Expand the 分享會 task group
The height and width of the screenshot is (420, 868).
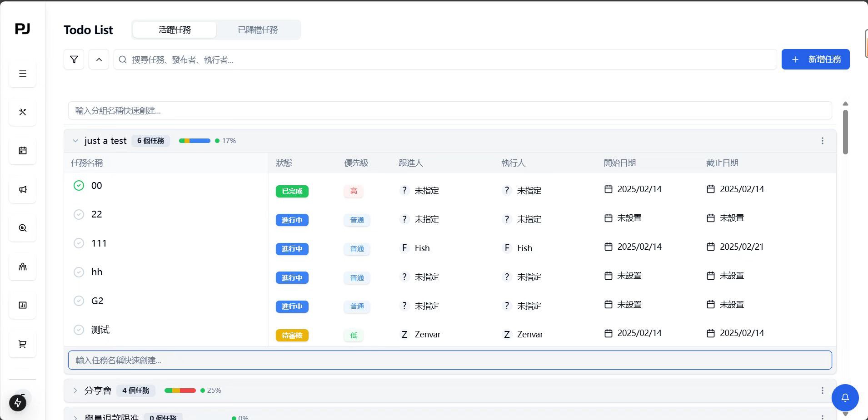(x=75, y=390)
